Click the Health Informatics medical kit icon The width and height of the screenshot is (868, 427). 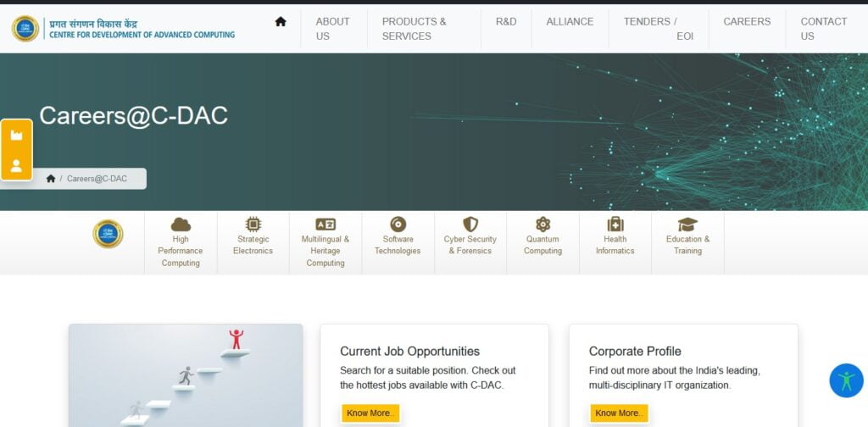coord(615,224)
